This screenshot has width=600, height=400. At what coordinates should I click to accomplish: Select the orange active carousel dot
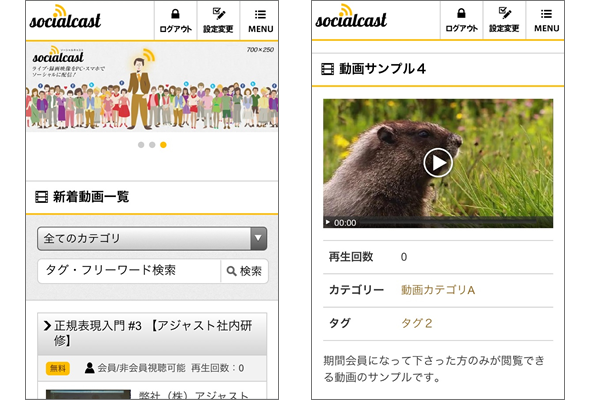[163, 145]
